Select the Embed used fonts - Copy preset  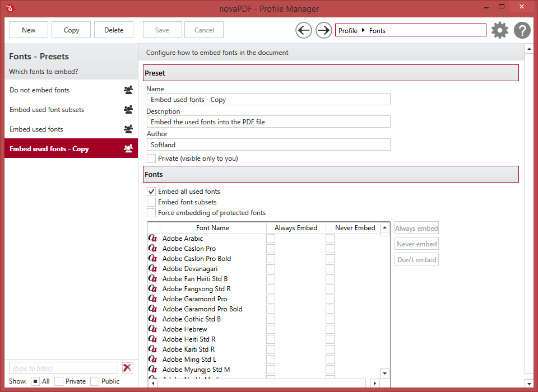tap(71, 148)
